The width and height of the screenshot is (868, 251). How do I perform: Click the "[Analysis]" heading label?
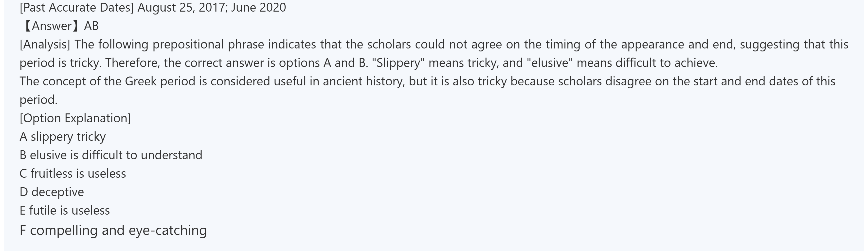pyautogui.click(x=45, y=44)
